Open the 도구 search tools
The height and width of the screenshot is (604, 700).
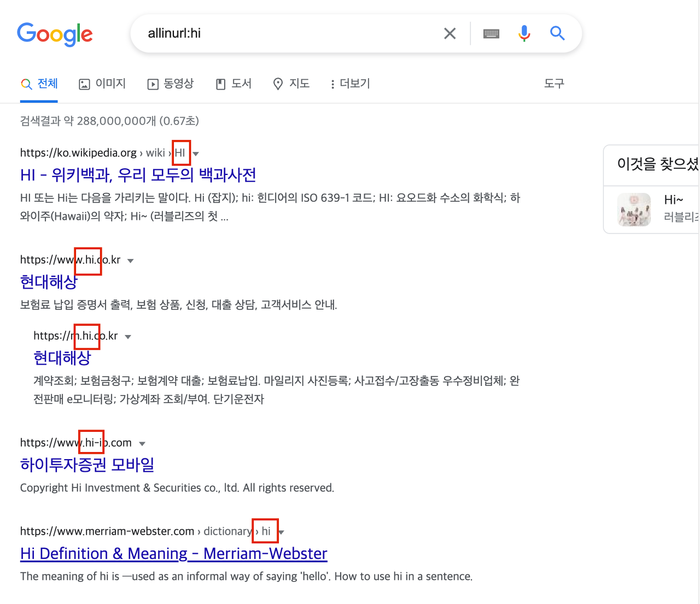[x=554, y=84]
